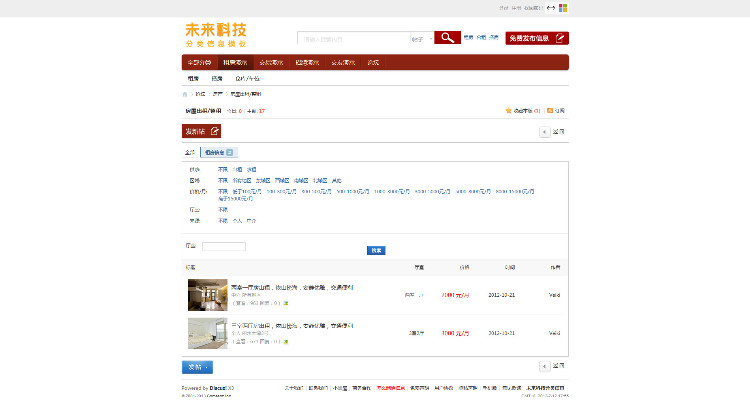Open the search type dropdown beside search box
This screenshot has width=750, height=419.
tap(422, 39)
